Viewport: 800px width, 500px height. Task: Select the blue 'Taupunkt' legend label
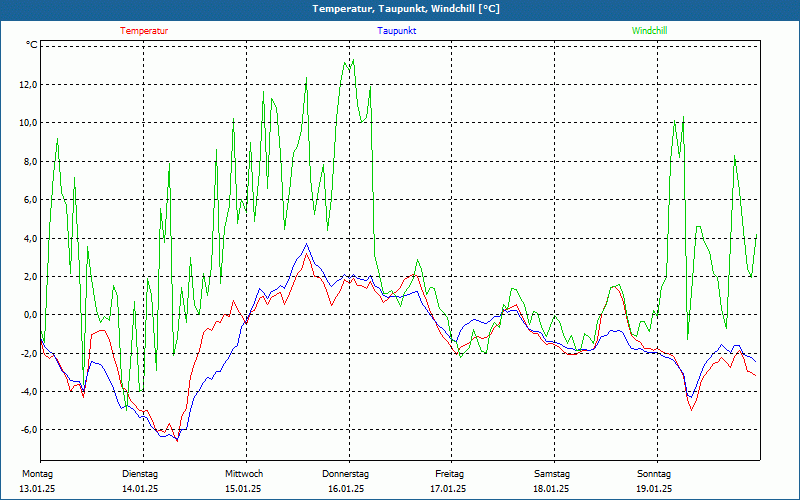(x=396, y=31)
